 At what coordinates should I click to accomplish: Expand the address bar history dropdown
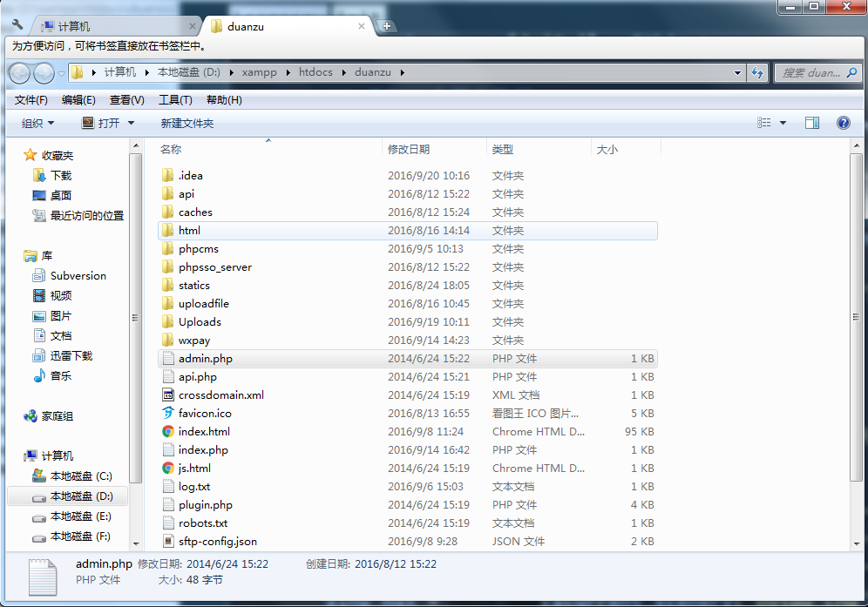click(737, 72)
